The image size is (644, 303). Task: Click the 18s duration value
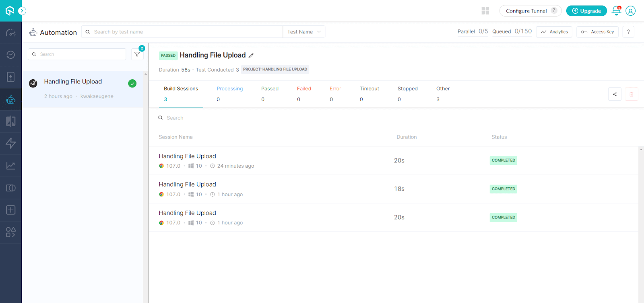(x=399, y=189)
